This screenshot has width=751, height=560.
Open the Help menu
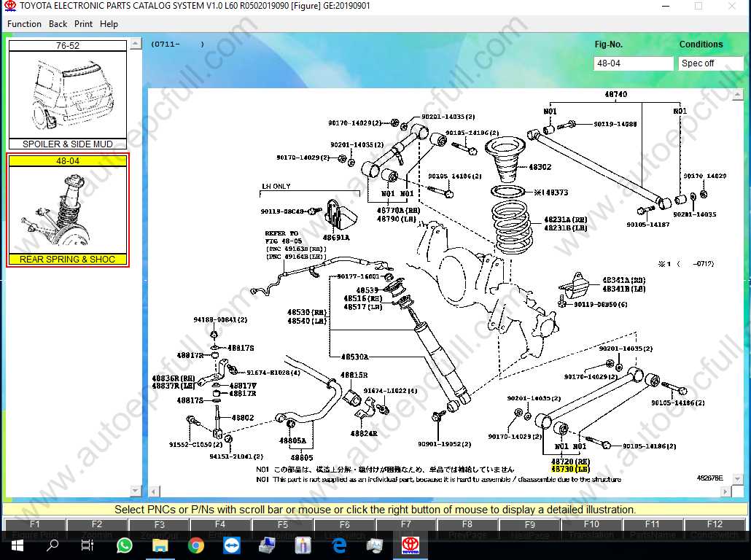(x=109, y=24)
